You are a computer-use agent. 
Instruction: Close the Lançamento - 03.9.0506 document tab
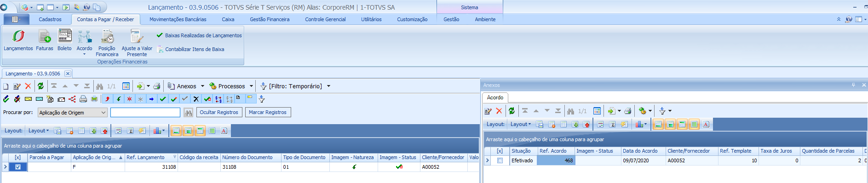click(68, 74)
